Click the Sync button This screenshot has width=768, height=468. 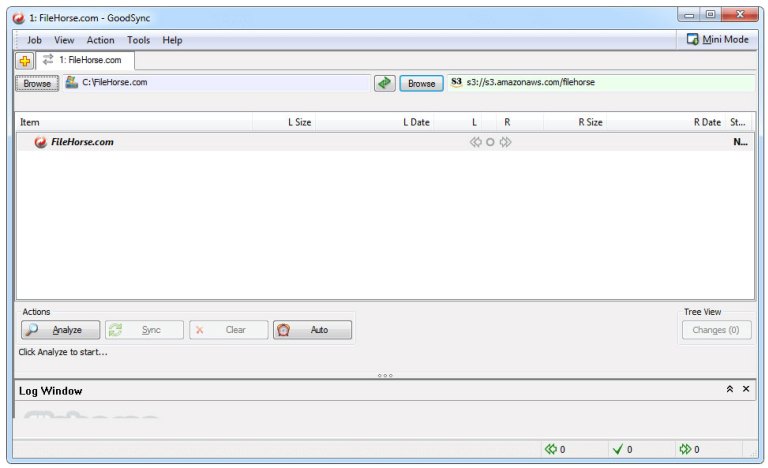click(144, 330)
